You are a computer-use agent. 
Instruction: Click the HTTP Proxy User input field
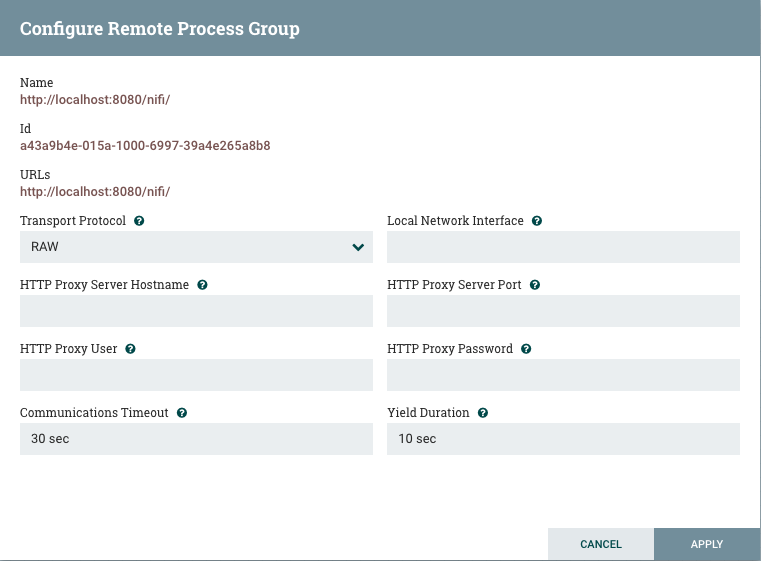(x=196, y=375)
